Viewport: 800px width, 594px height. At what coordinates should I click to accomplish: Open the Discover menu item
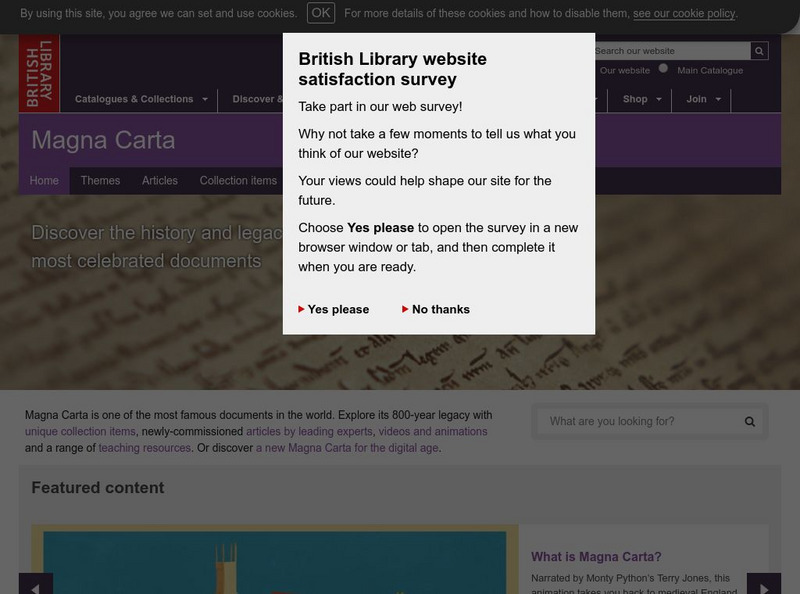(257, 99)
